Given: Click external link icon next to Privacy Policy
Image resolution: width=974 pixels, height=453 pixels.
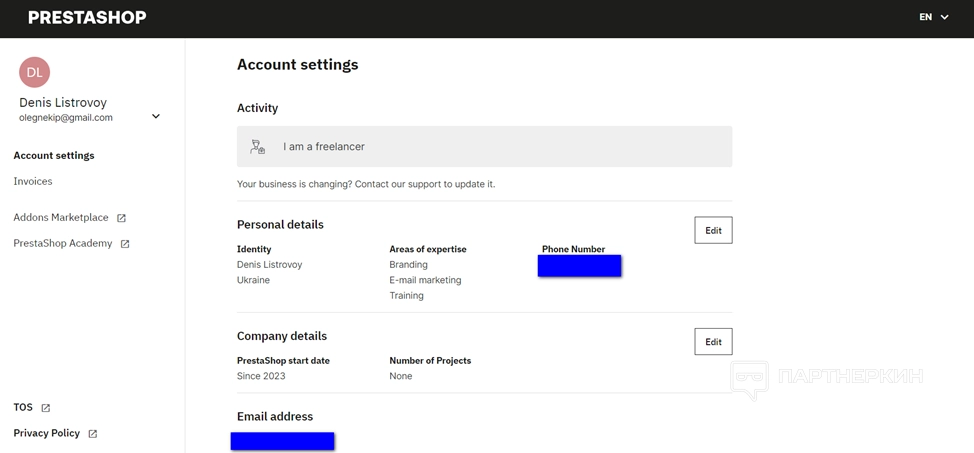Looking at the screenshot, I should coord(93,434).
